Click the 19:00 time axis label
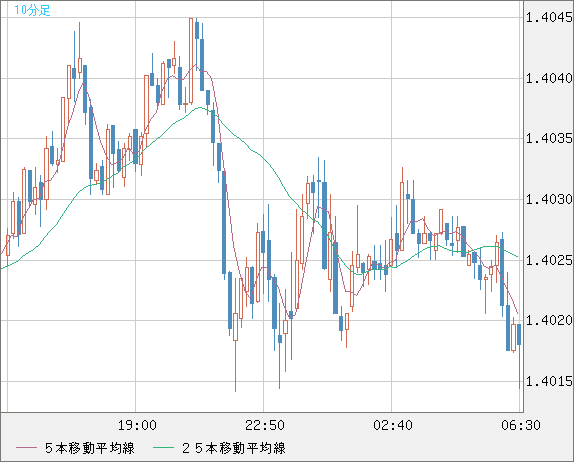Screen dimensions: 574x462 click(137, 425)
